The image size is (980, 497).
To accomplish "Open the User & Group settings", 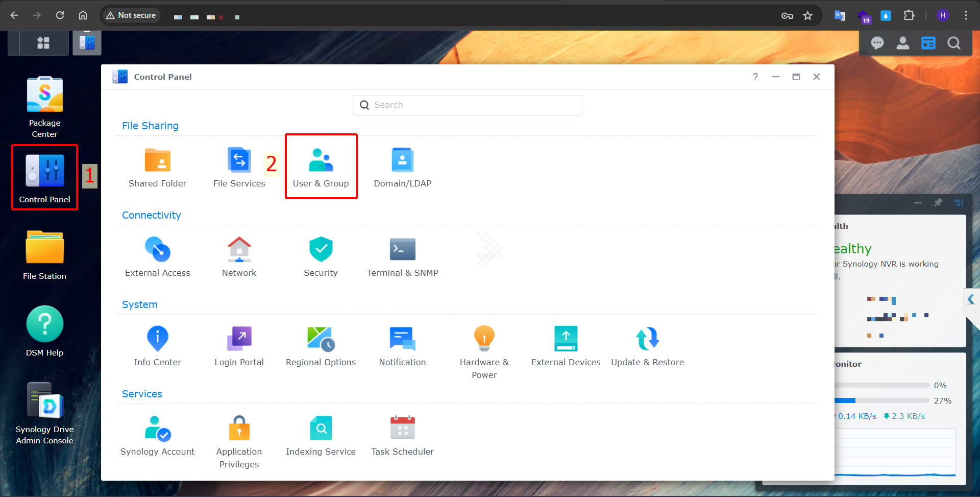I will point(321,167).
